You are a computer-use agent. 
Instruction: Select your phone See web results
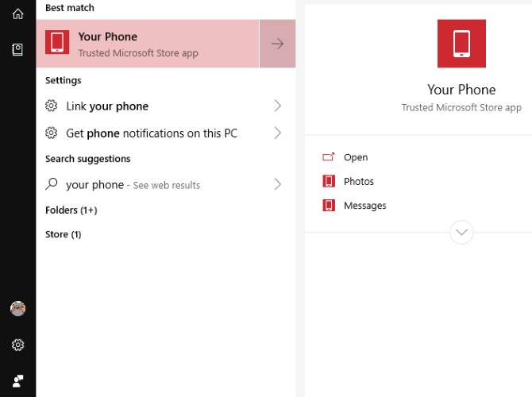pos(166,184)
